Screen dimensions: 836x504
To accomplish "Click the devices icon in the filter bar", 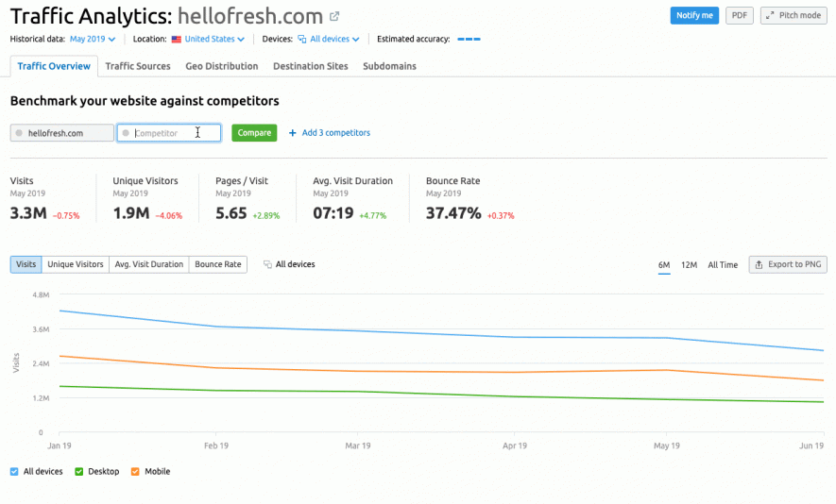I will click(x=301, y=40).
